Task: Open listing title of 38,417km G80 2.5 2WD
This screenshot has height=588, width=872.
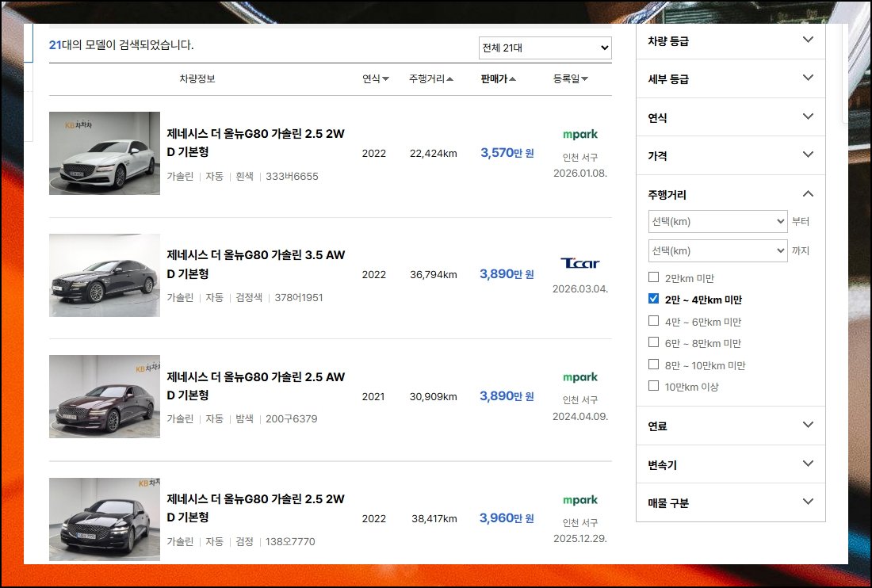Action: tap(256, 508)
